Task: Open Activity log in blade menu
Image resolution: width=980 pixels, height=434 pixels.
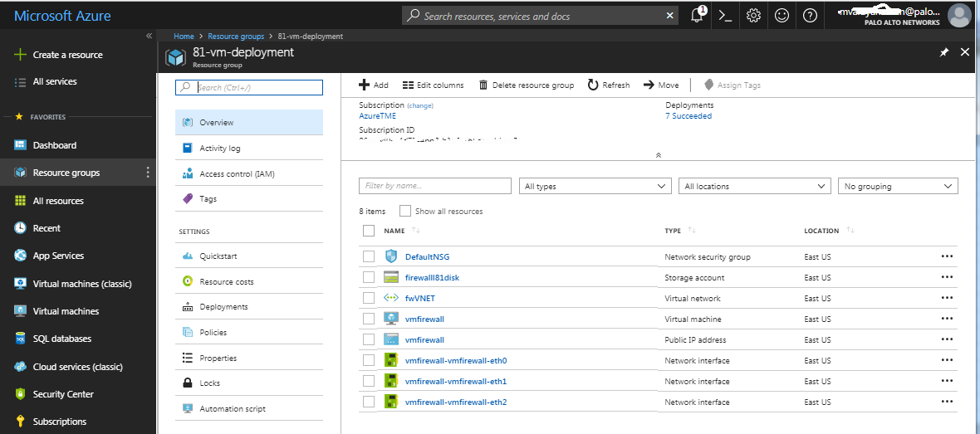Action: click(219, 149)
